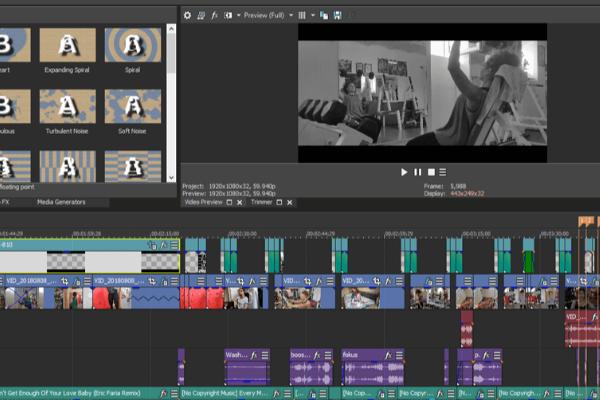Open Event FX on fokus audio event

tap(388, 356)
